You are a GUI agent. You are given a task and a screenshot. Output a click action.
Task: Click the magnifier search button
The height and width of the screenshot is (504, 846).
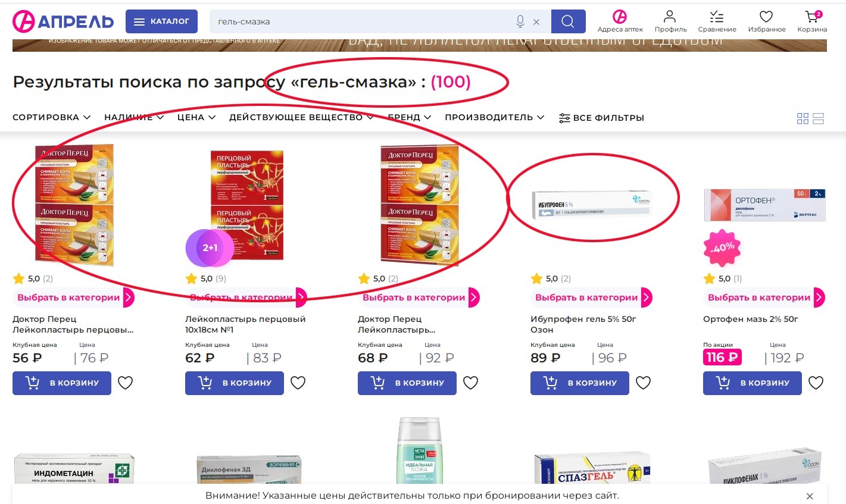(x=568, y=21)
